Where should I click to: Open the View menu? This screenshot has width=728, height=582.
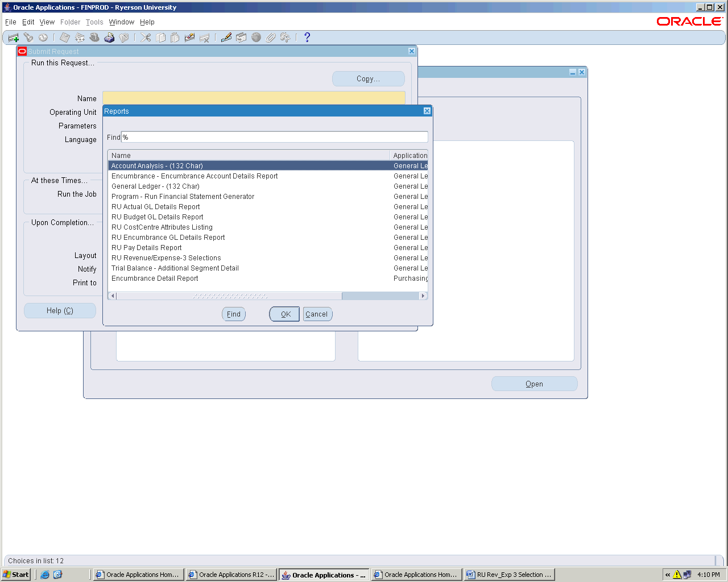pyautogui.click(x=47, y=22)
